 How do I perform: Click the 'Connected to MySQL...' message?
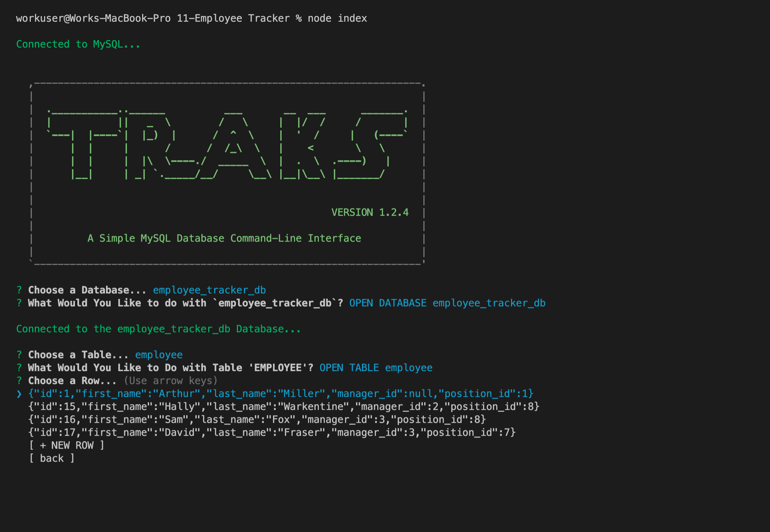(x=78, y=44)
